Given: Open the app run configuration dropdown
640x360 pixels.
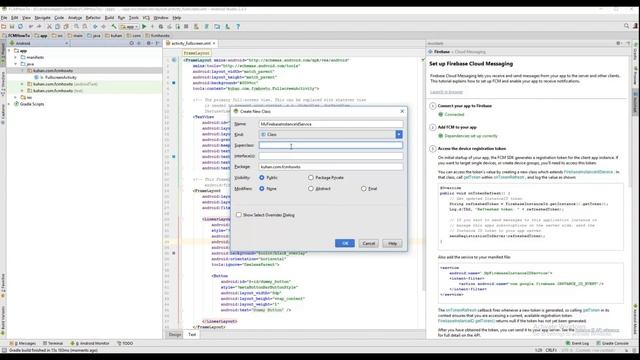Looking at the screenshot, I should (x=129, y=27).
